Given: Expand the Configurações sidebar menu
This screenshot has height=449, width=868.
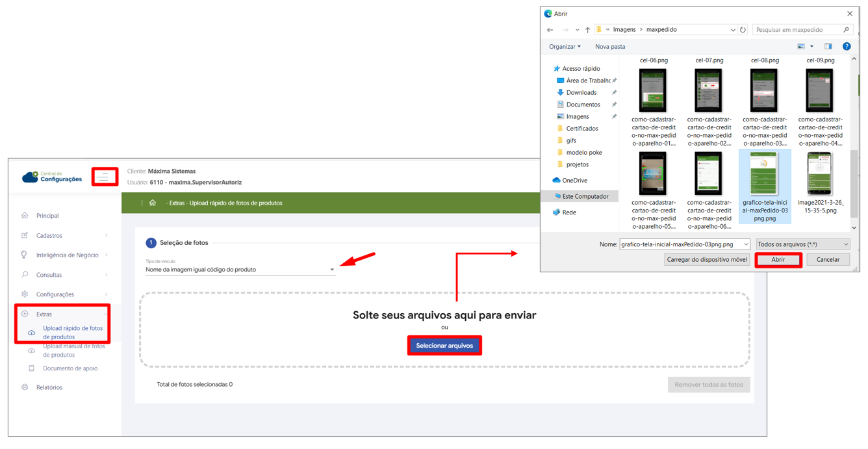Looking at the screenshot, I should click(x=55, y=294).
